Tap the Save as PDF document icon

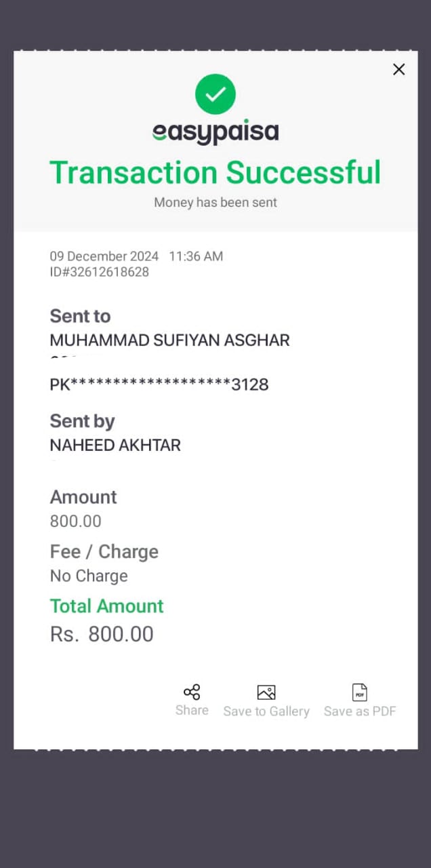[360, 692]
